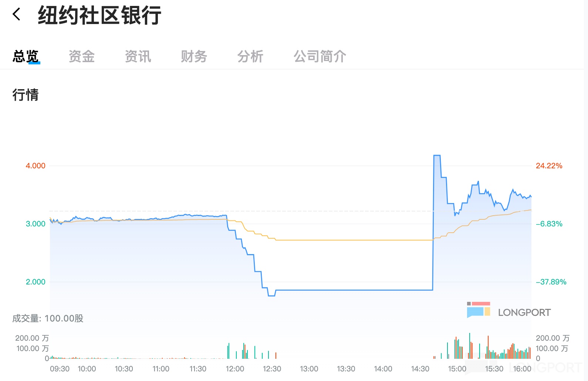Click the 24.22% percentage label
The width and height of the screenshot is (588, 381).
(x=549, y=166)
